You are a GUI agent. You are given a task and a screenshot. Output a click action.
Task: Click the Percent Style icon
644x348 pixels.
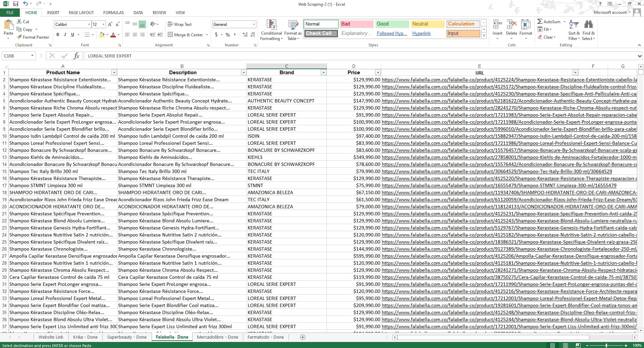pos(228,35)
